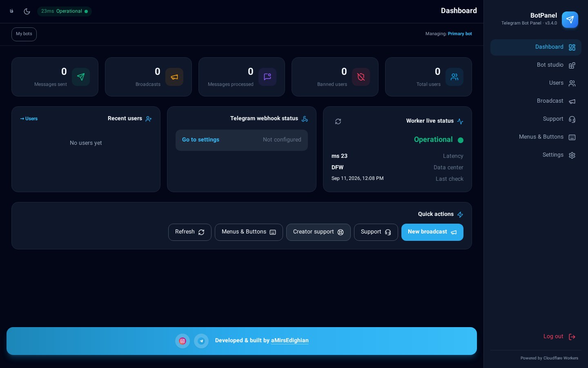Switch language with the Farsi toggle

pyautogui.click(x=11, y=11)
